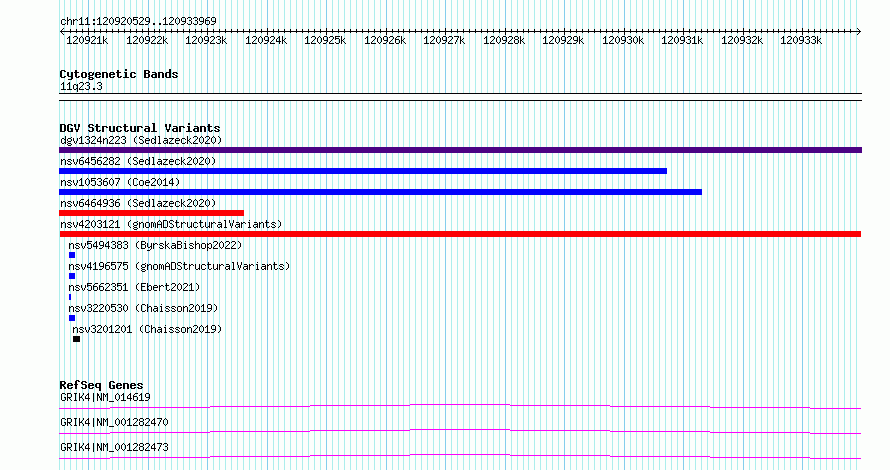Click the magenta GRIK4|NM_001282473 transcript line
Screen dimensions: 890x470
coord(460,456)
